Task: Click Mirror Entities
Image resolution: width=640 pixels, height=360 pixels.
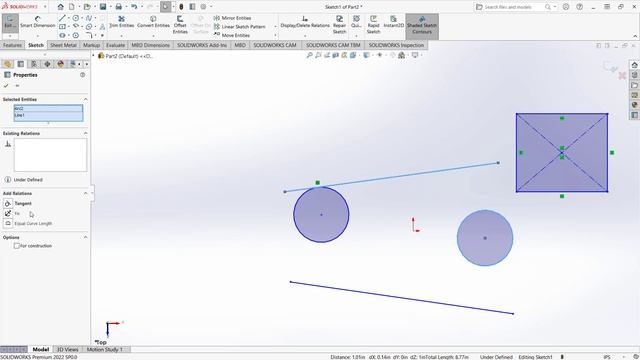Action: point(232,18)
